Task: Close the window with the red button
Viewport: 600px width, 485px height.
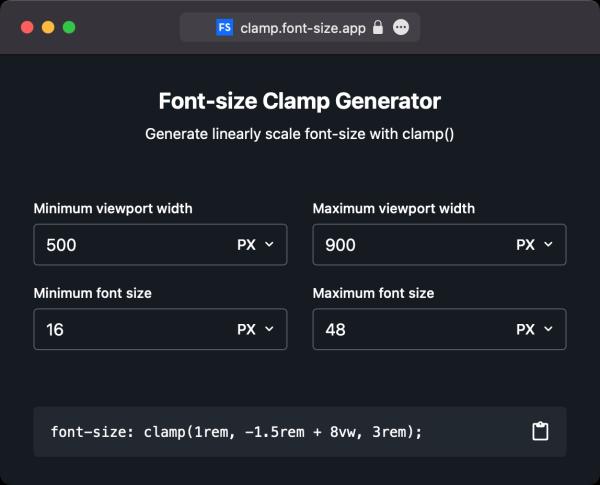Action: pyautogui.click(x=27, y=28)
